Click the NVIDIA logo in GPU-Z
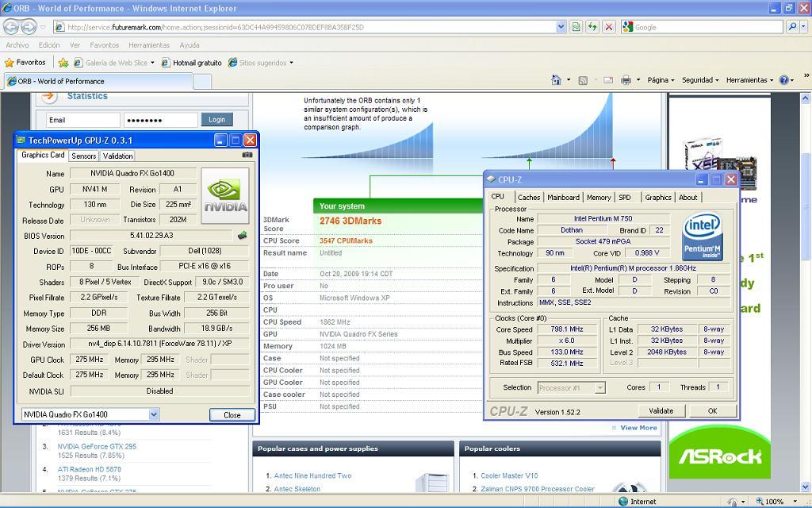This screenshot has height=508, width=812. point(225,195)
